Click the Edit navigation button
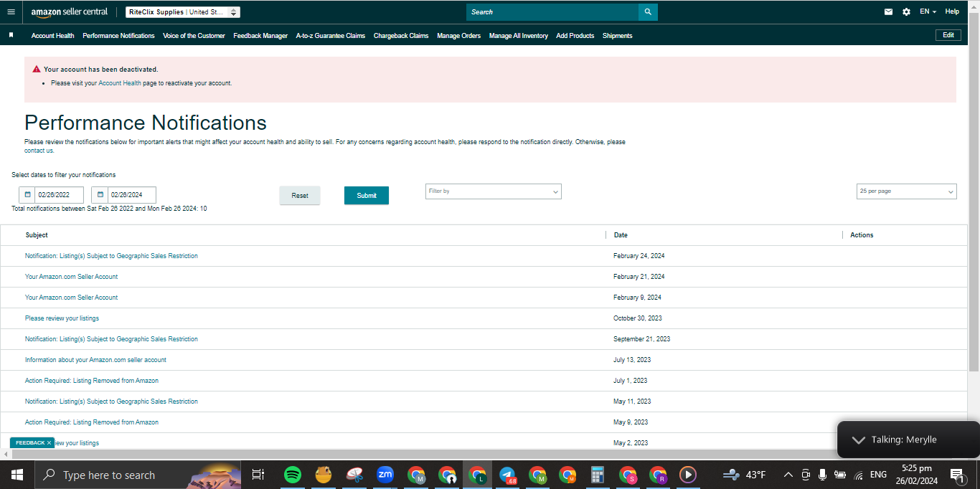This screenshot has height=489, width=980. (x=948, y=35)
